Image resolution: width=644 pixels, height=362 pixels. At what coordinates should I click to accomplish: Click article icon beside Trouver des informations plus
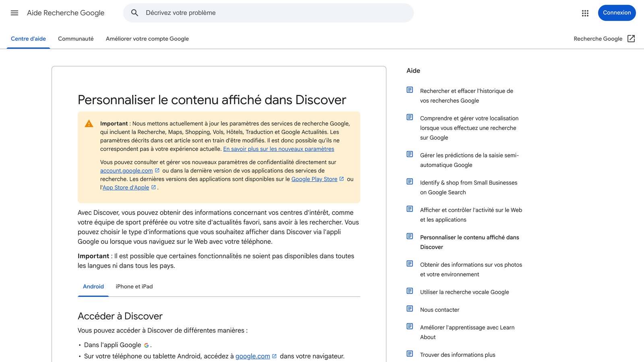[x=410, y=354]
